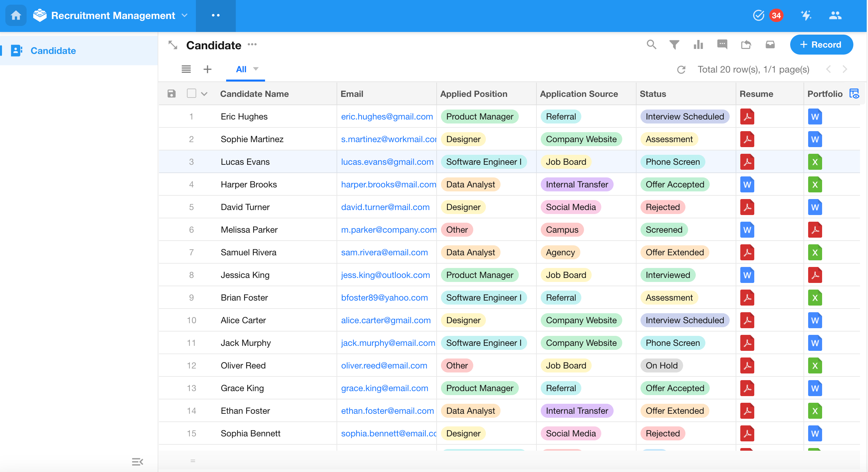Switch to the All view tab
868x472 pixels.
241,70
